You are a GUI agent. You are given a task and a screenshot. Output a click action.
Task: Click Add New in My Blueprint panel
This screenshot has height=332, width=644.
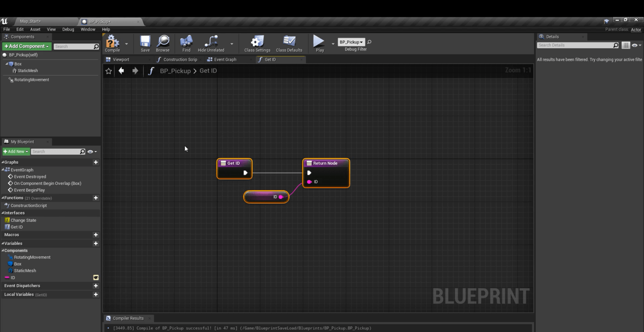coord(15,151)
